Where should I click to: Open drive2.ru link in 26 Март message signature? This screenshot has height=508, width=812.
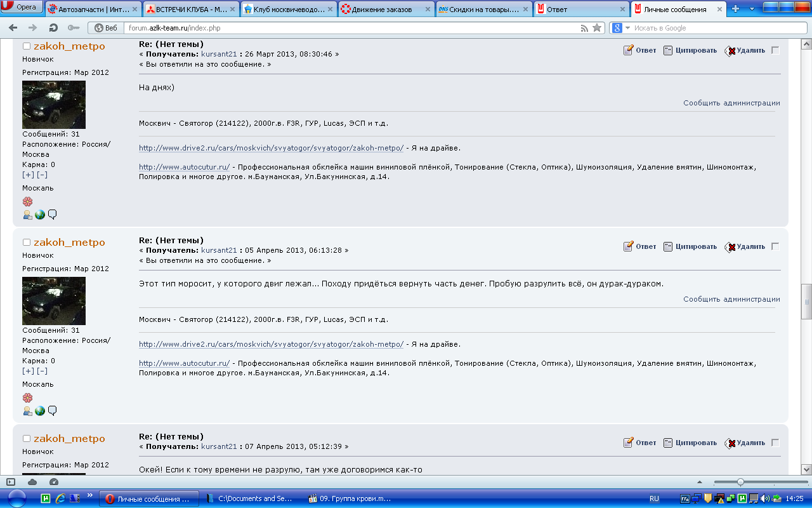coord(271,148)
